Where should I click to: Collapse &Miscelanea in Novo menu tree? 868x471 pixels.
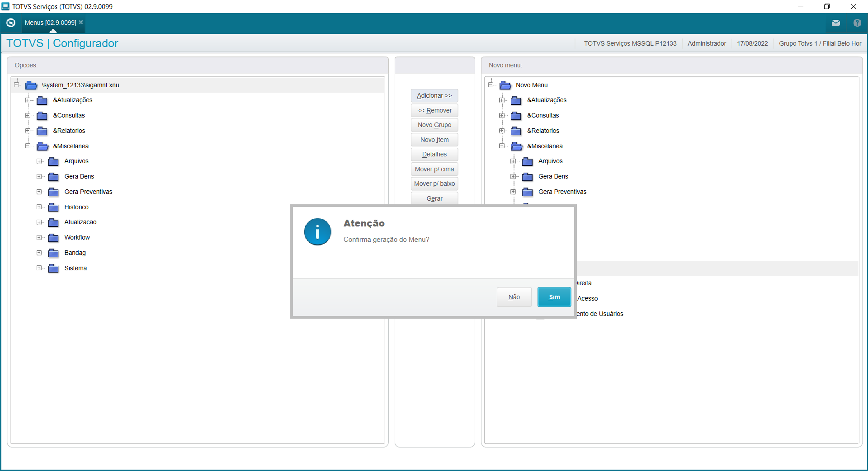pos(502,146)
